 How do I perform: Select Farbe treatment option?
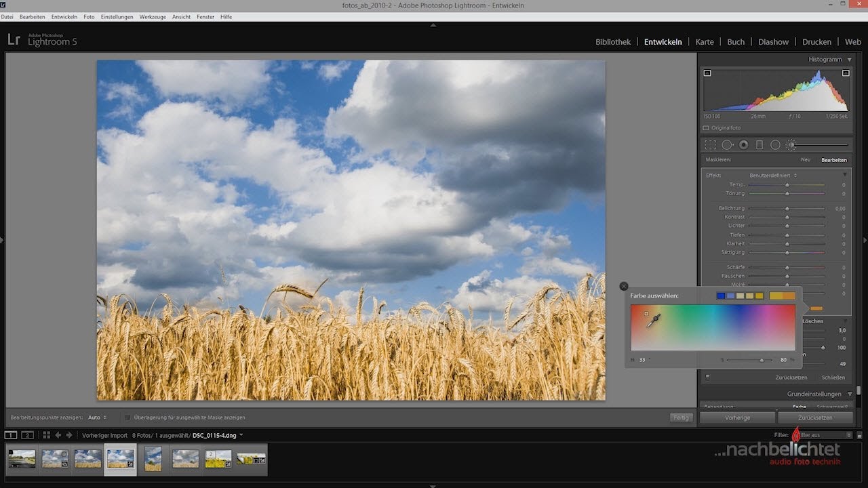[800, 406]
